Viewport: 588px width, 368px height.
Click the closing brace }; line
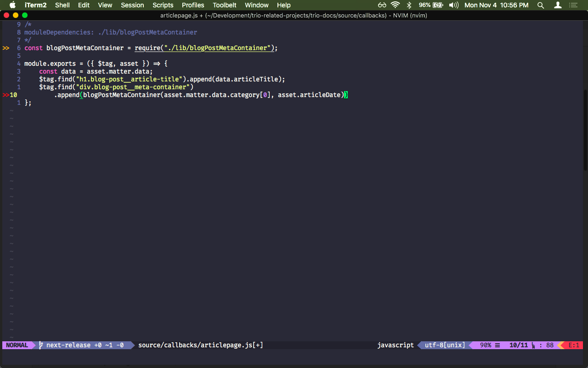click(x=28, y=103)
